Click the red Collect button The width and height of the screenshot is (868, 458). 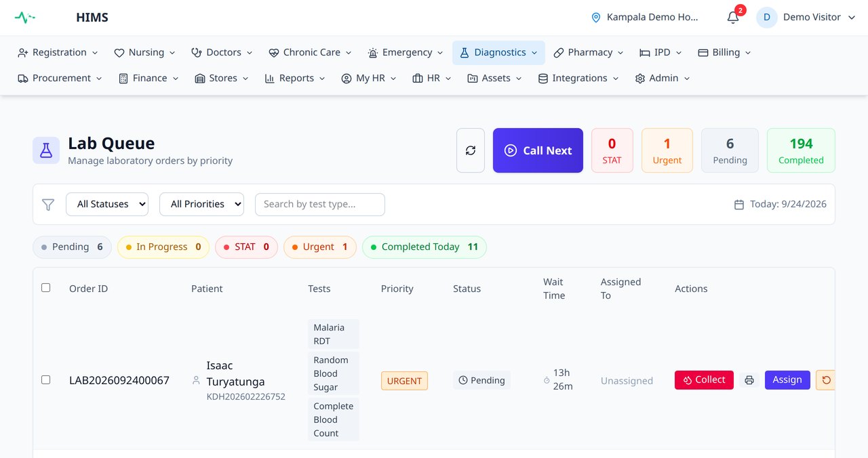(x=704, y=380)
